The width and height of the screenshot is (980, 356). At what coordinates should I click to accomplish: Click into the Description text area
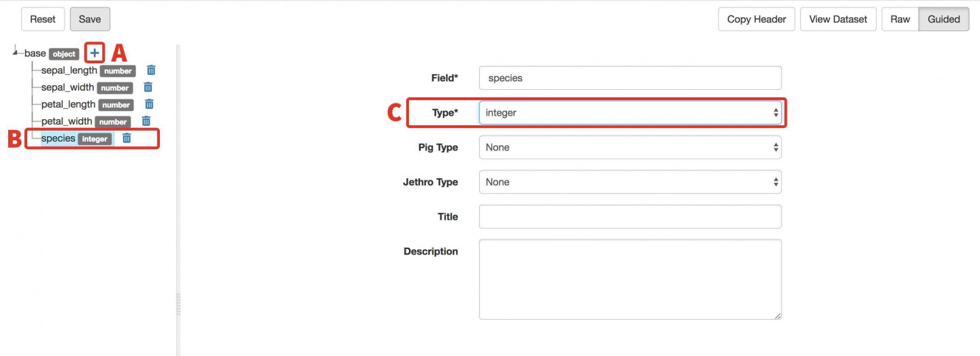pos(630,280)
